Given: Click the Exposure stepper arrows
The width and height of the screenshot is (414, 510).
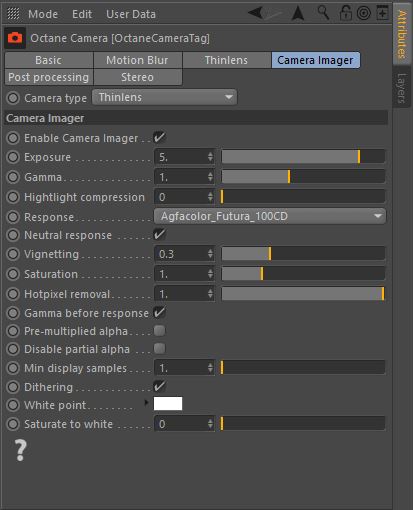Looking at the screenshot, I should click(210, 157).
